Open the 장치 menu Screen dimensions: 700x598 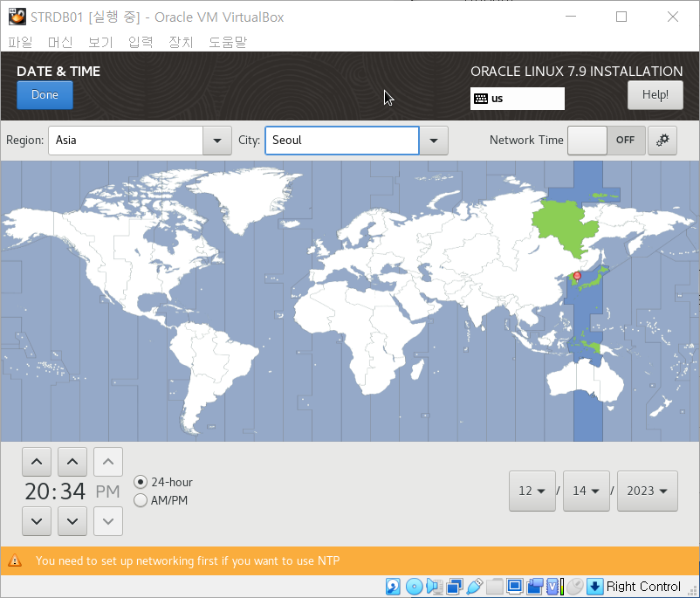pos(181,42)
